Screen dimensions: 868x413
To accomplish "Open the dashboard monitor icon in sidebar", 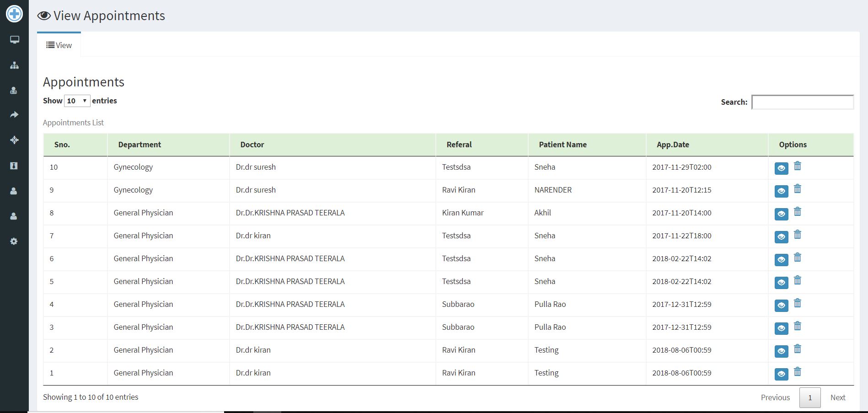I will coord(15,40).
